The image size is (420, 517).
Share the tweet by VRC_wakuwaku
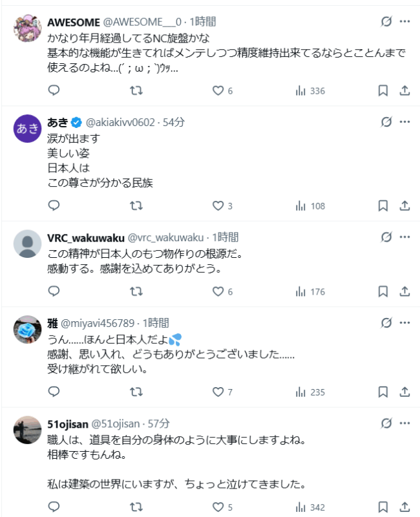405,292
